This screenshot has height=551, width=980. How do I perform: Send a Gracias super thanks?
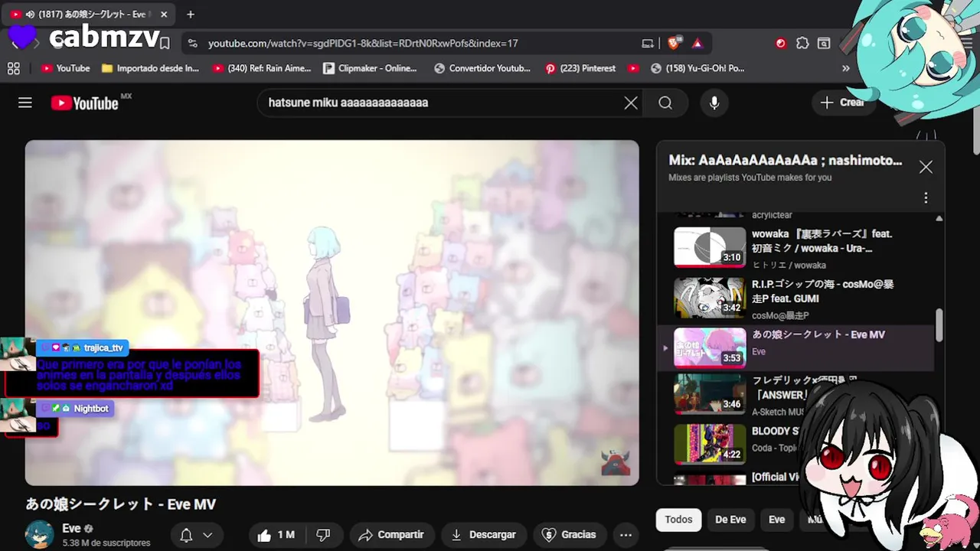click(569, 535)
